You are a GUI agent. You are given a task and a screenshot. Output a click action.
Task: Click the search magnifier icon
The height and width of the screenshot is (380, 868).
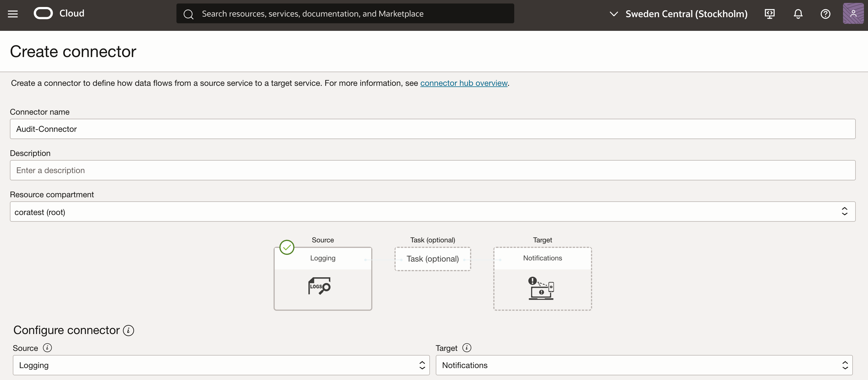[x=188, y=14]
